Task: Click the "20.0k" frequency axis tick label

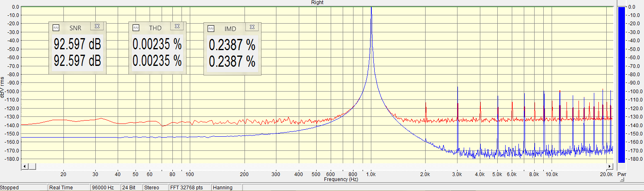Action: coord(607,175)
